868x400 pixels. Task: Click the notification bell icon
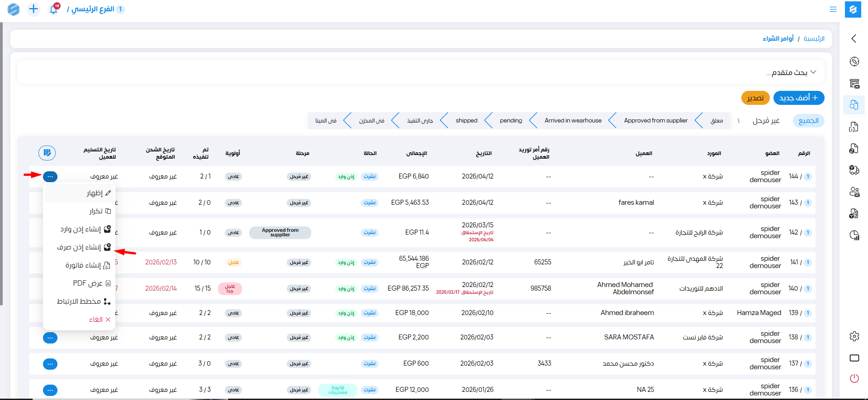(53, 9)
